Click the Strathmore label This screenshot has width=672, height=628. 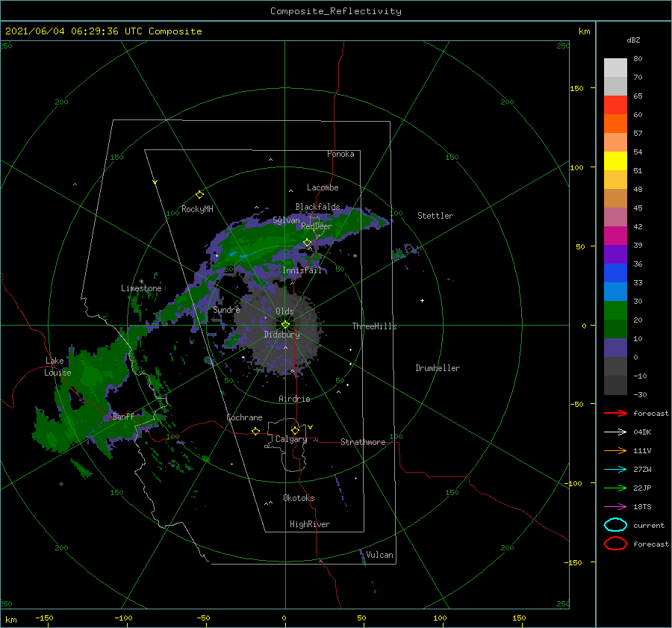coord(363,442)
